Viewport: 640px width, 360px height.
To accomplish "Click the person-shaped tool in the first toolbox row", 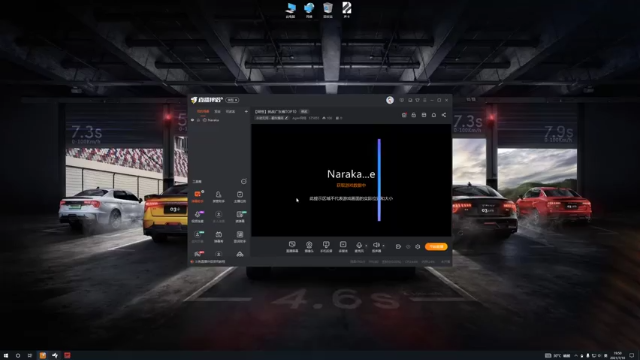I will (218, 196).
